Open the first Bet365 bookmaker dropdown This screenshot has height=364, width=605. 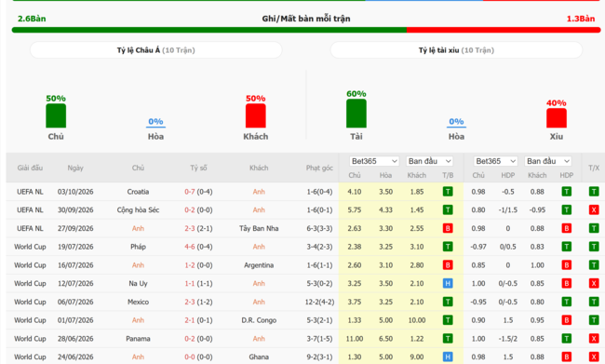[x=373, y=161]
